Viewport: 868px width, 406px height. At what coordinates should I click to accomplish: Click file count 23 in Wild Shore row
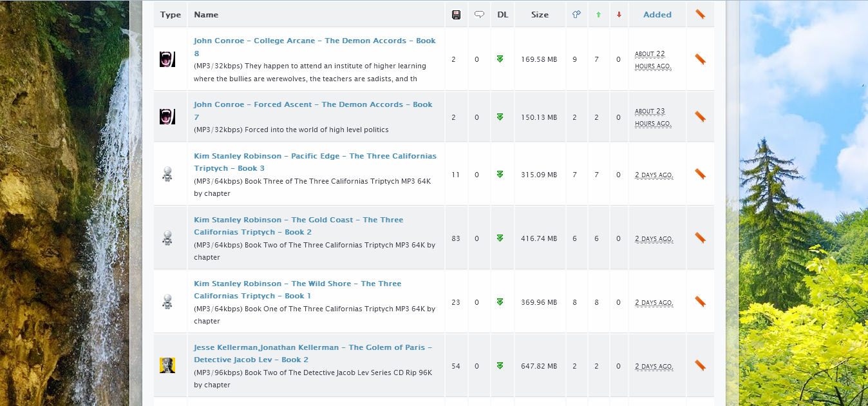[456, 302]
